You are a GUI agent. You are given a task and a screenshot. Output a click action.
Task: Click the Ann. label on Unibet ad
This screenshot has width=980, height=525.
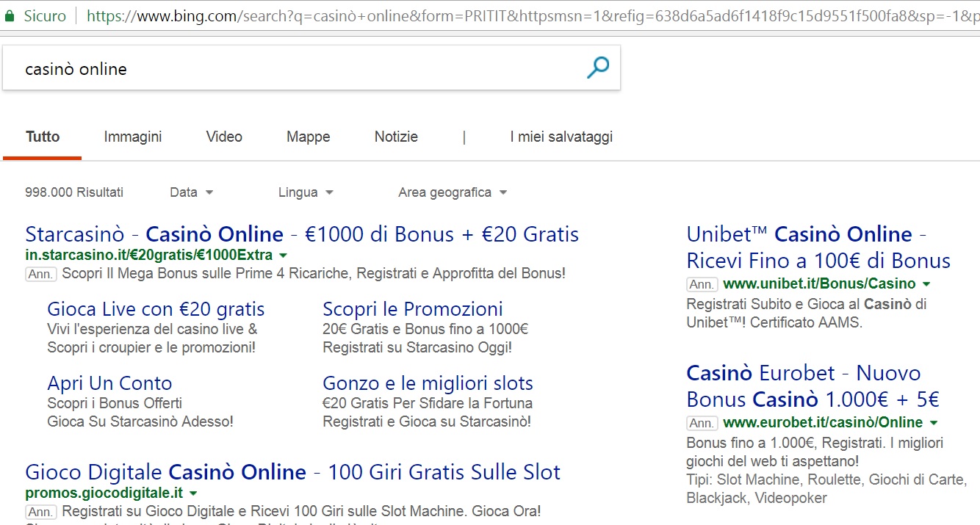tap(702, 285)
